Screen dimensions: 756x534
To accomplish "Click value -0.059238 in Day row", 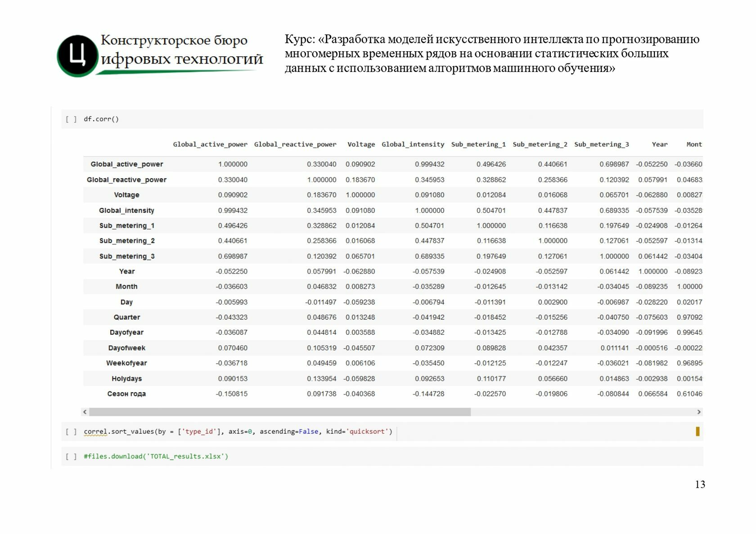I will [x=359, y=302].
